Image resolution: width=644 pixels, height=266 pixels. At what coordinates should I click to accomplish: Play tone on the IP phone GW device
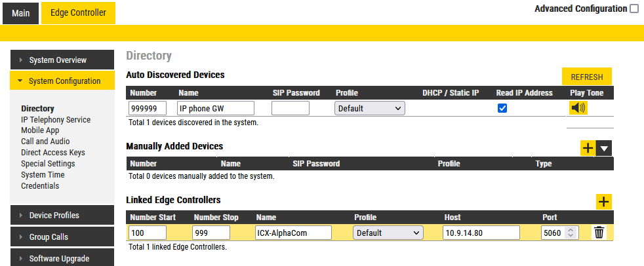tap(578, 108)
